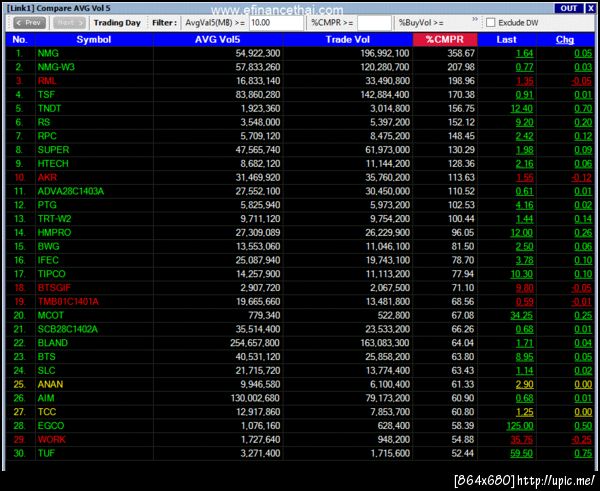
Task: Enable Exclude DW checkbox
Action: click(x=490, y=23)
